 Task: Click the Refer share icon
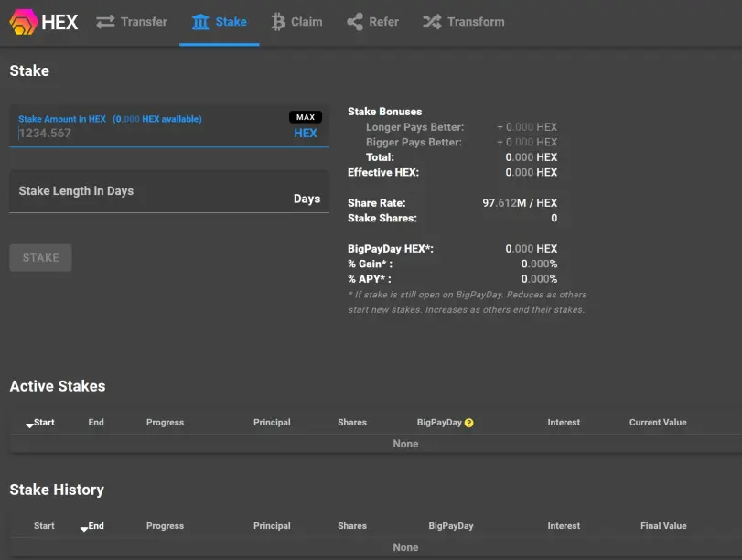(355, 22)
